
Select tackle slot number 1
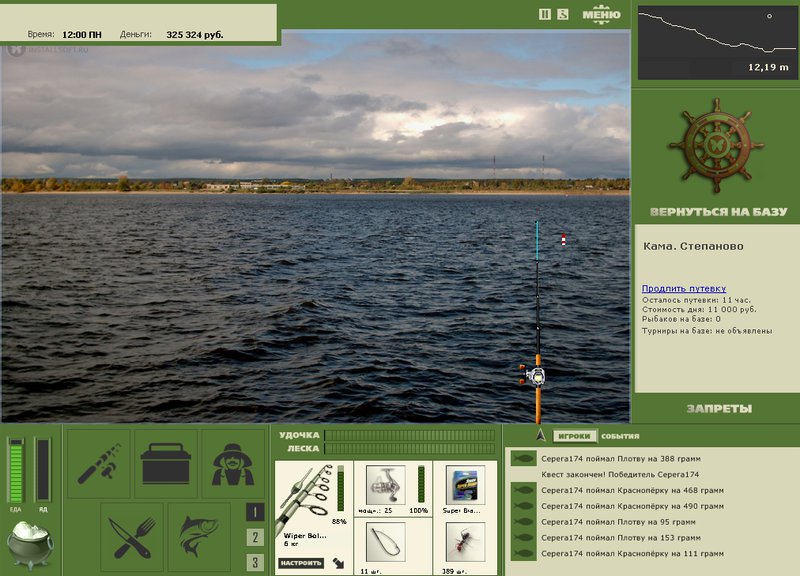[255, 512]
